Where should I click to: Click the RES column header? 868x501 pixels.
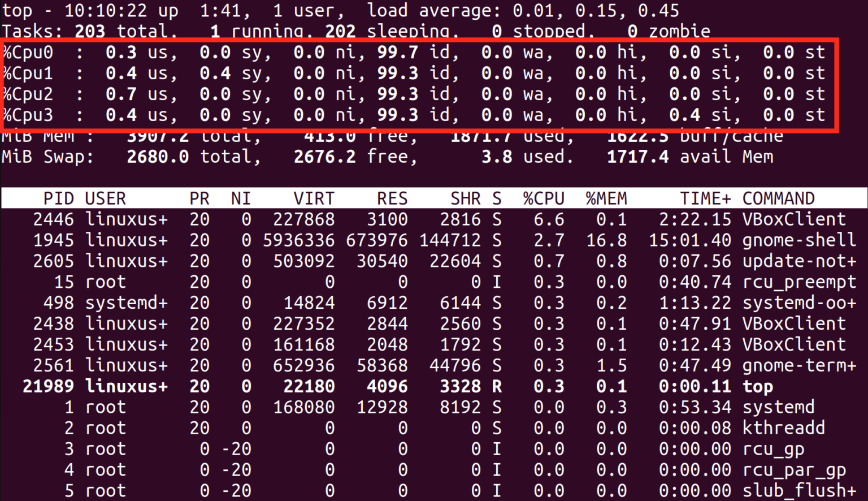click(x=392, y=198)
